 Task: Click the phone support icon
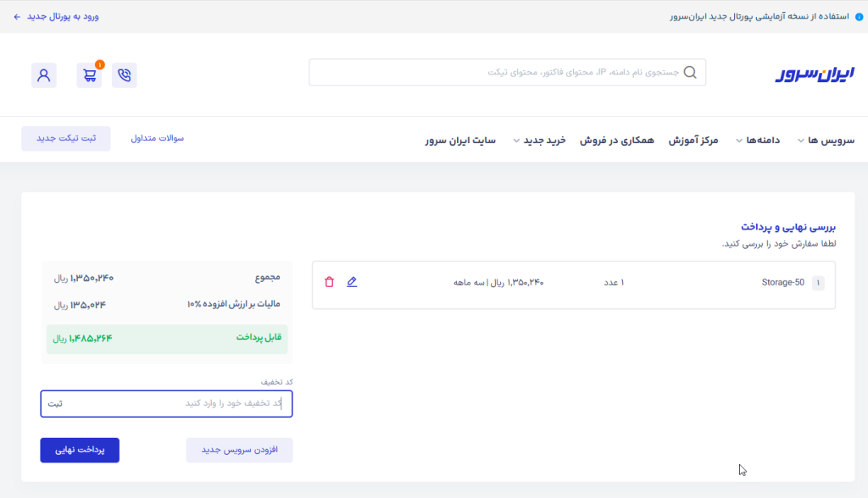pos(125,75)
